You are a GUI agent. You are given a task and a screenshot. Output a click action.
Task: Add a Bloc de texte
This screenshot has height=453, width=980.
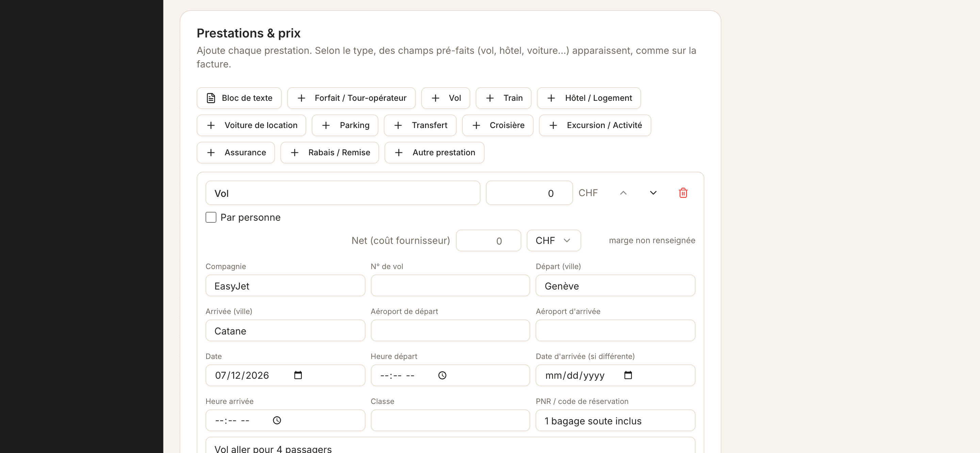pos(239,98)
